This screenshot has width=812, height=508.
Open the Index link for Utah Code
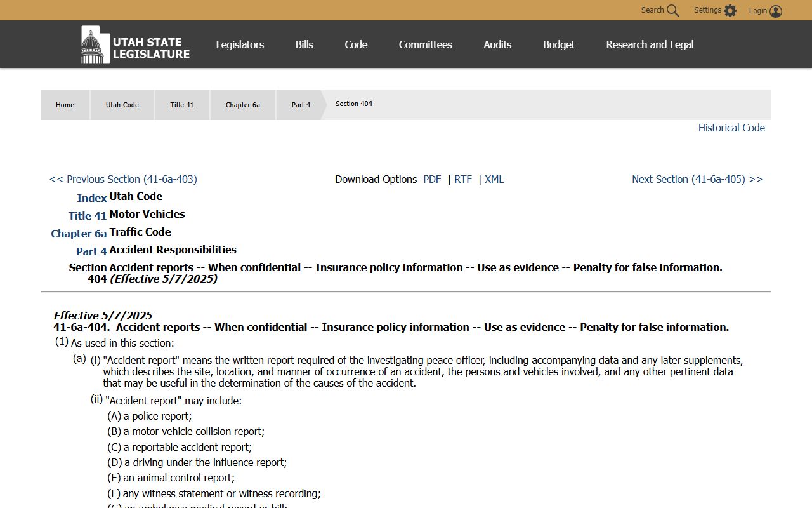(x=92, y=198)
